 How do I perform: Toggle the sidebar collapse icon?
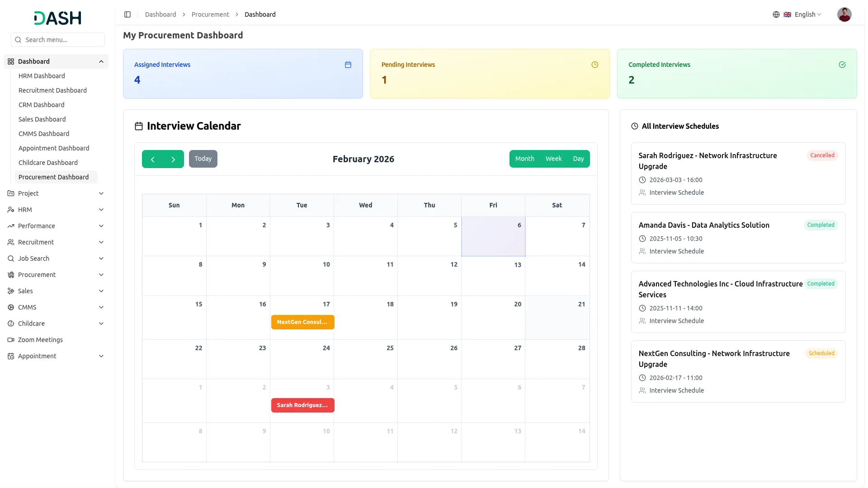coord(127,14)
